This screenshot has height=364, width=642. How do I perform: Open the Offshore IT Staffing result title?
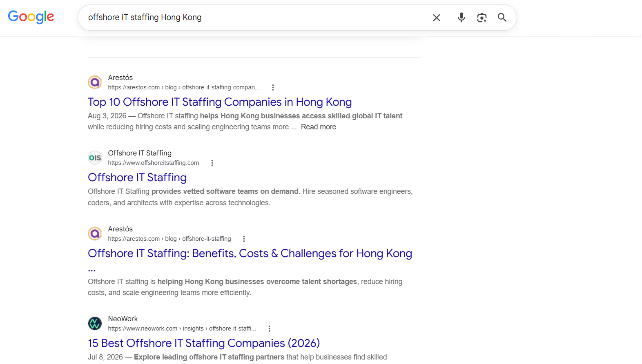(137, 178)
